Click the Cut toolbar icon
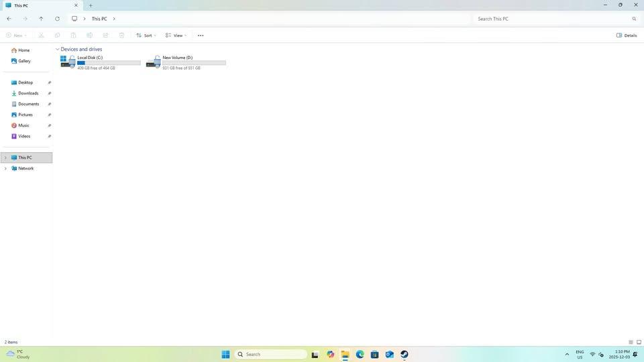644x362 pixels. tap(41, 36)
